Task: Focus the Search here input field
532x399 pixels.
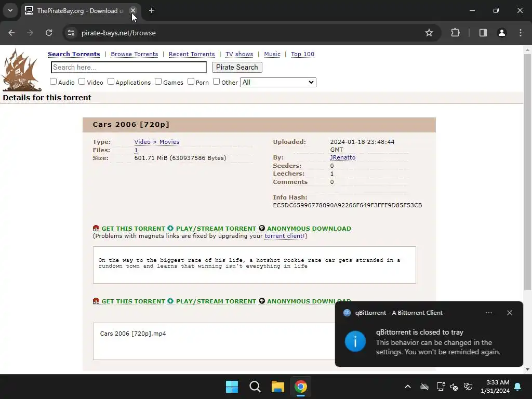Action: tap(129, 67)
